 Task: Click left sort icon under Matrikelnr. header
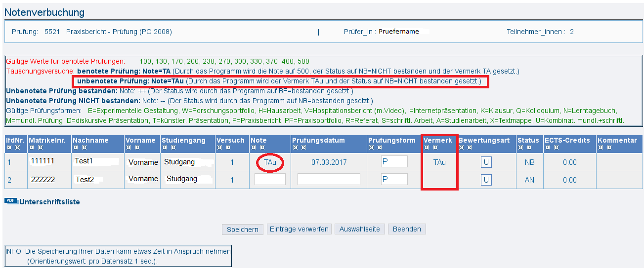32,148
